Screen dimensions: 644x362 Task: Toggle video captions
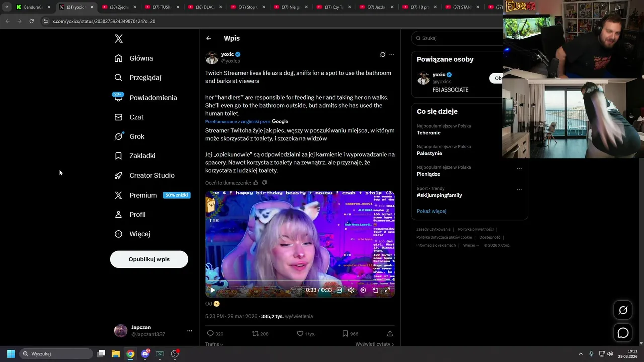(x=339, y=290)
